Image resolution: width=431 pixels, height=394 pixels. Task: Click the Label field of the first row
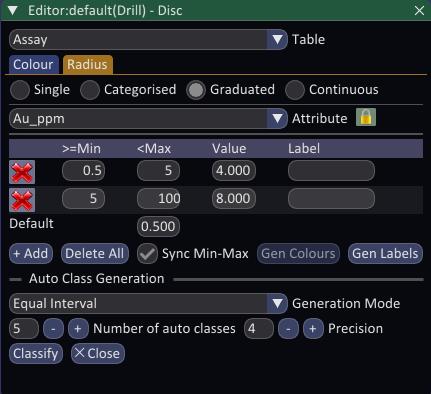[331, 171]
